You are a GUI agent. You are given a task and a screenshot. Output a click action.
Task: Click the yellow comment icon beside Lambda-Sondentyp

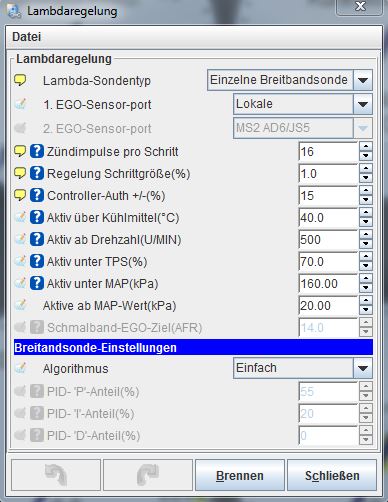pyautogui.click(x=20, y=80)
